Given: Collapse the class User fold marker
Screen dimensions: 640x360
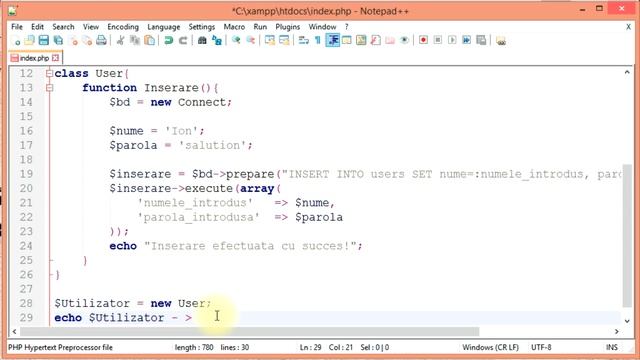Looking at the screenshot, I should tap(49, 73).
